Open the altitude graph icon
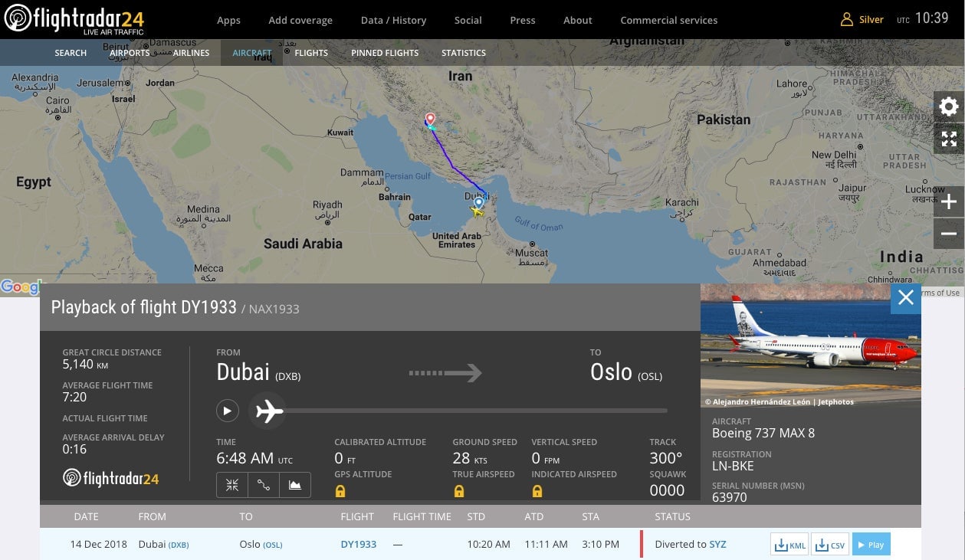The height and width of the screenshot is (560, 965). click(x=295, y=485)
